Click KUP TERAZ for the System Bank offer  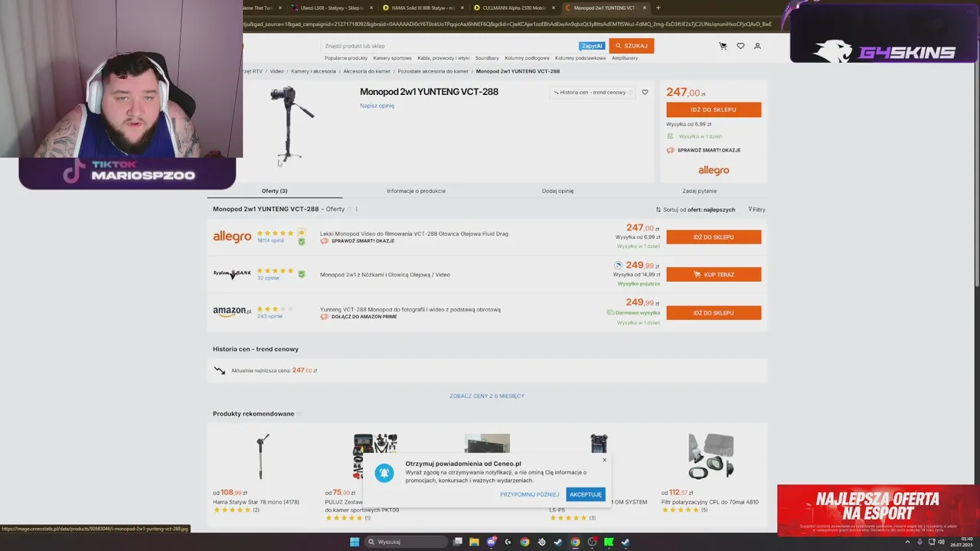(x=714, y=275)
